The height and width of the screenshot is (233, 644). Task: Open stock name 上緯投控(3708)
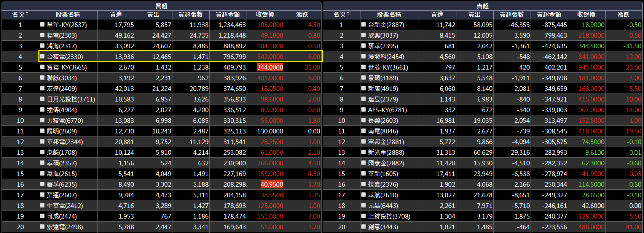[x=389, y=216]
